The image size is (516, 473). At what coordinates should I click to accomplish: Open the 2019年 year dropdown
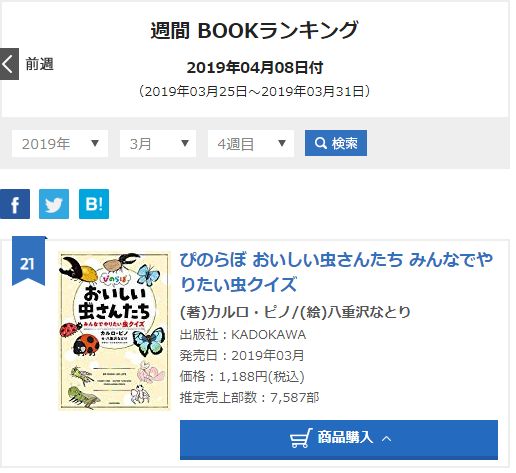(60, 144)
